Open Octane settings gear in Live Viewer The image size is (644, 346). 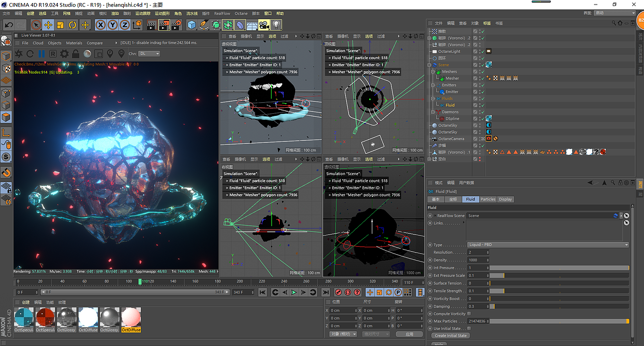(x=64, y=54)
